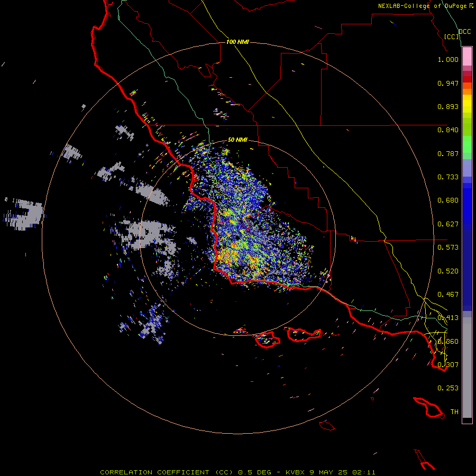Pick the gray swatch beside 0.253
476x476 pixels.
467,368
